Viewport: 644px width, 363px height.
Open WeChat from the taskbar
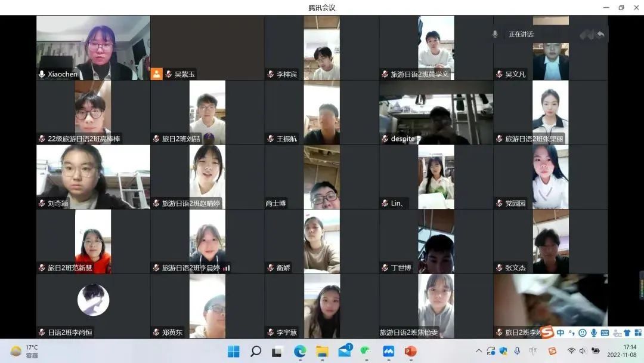pos(366,351)
